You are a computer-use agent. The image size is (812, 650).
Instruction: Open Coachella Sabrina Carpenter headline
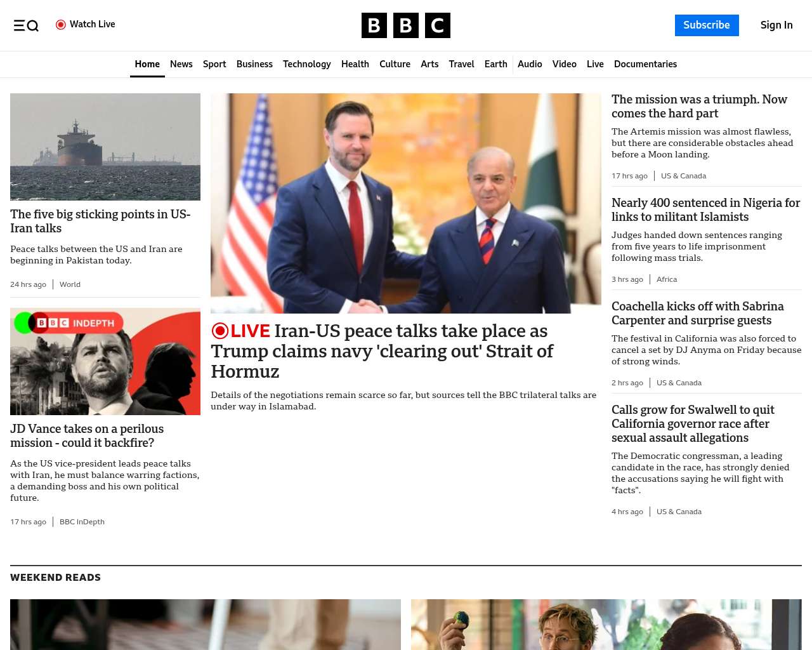click(698, 314)
